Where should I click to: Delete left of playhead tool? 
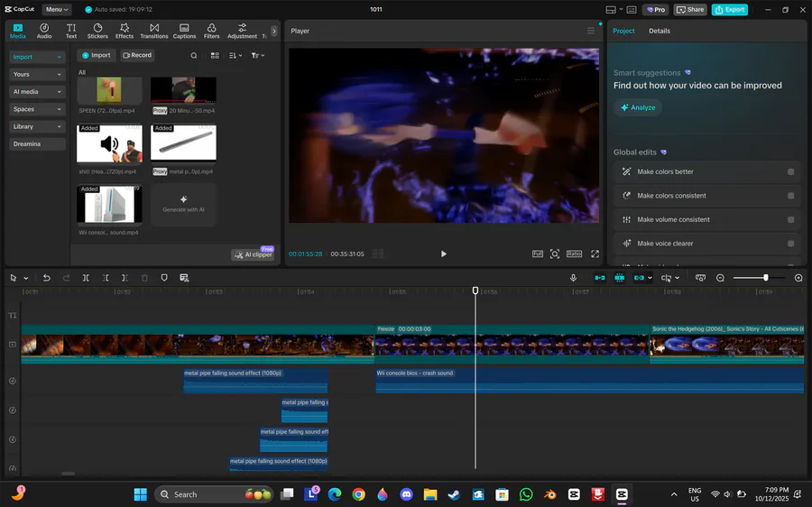tap(106, 278)
